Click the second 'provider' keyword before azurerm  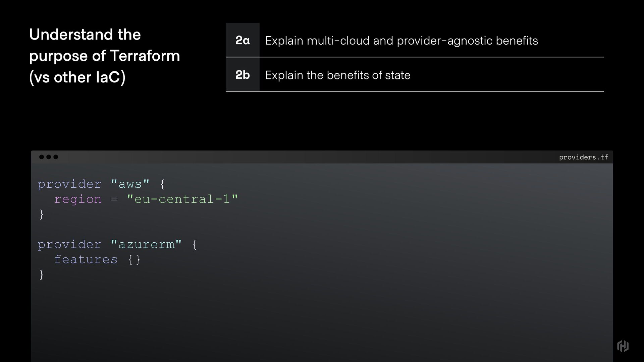pyautogui.click(x=69, y=245)
